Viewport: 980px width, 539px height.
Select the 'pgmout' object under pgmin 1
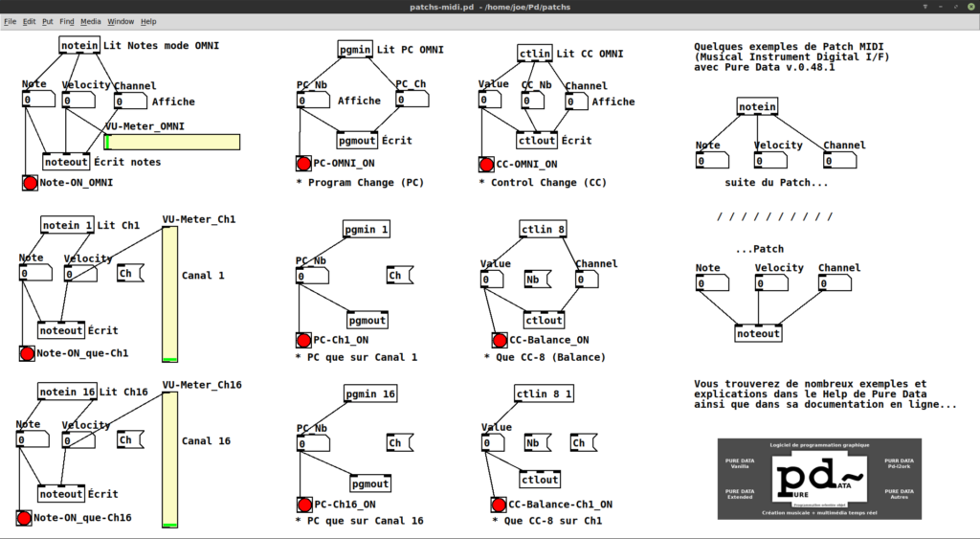click(367, 320)
